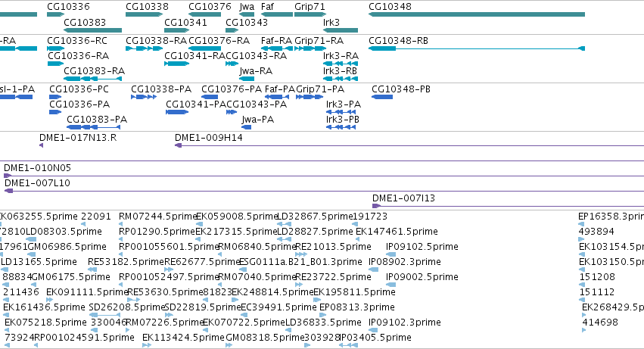644x349 pixels.
Task: Open the CG10376 gene feature
Action: [x=204, y=14]
